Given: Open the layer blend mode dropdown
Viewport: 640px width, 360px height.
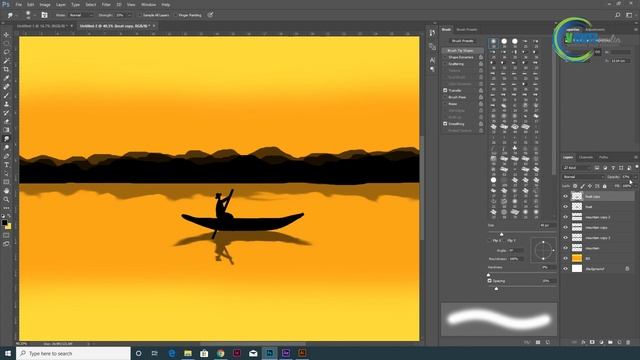Looking at the screenshot, I should 583,177.
